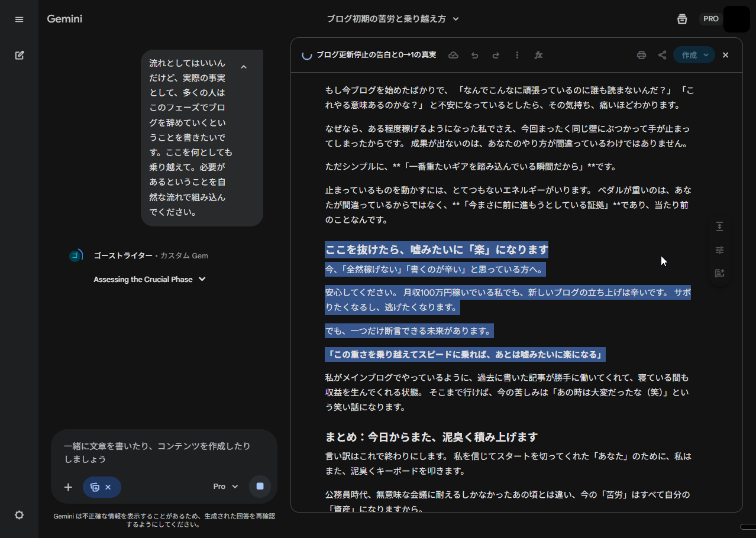The height and width of the screenshot is (538, 756).
Task: Stop the response generation
Action: [x=260, y=487]
